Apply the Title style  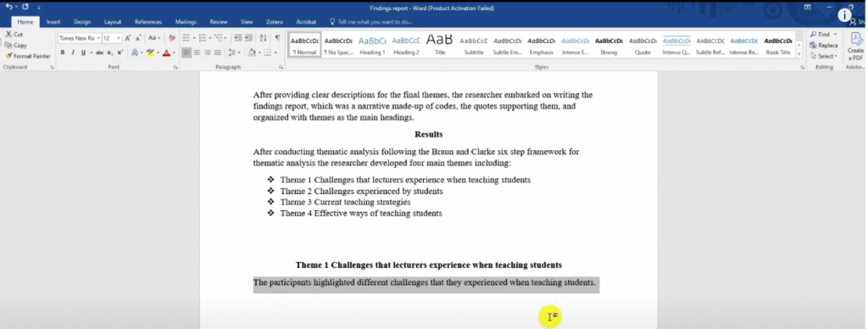[x=440, y=46]
